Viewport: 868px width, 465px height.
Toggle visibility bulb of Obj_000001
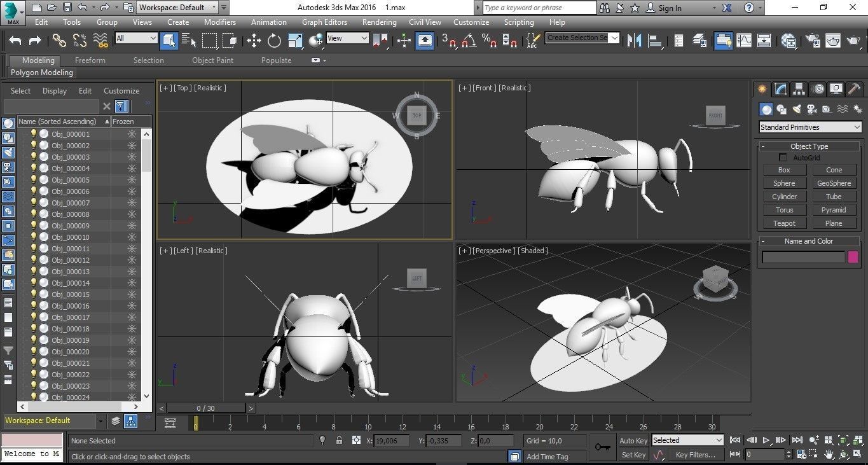34,134
